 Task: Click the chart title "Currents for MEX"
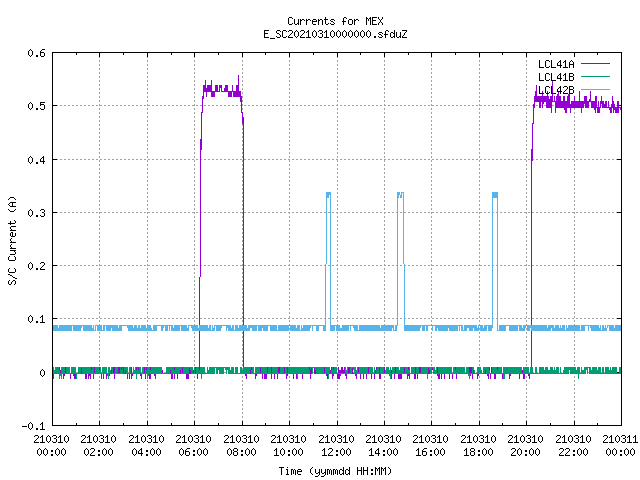[x=335, y=21]
